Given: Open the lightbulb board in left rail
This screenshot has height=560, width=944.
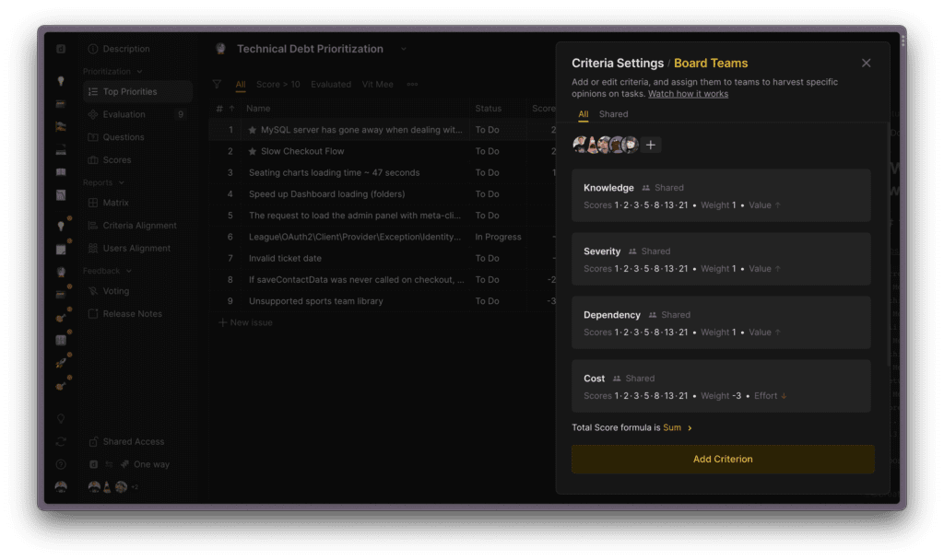Looking at the screenshot, I should (61, 81).
